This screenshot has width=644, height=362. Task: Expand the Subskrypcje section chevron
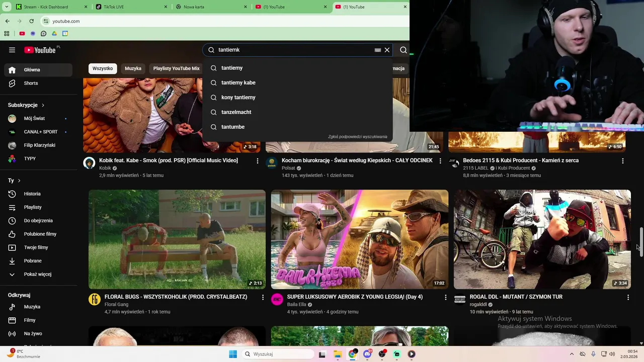(43, 105)
